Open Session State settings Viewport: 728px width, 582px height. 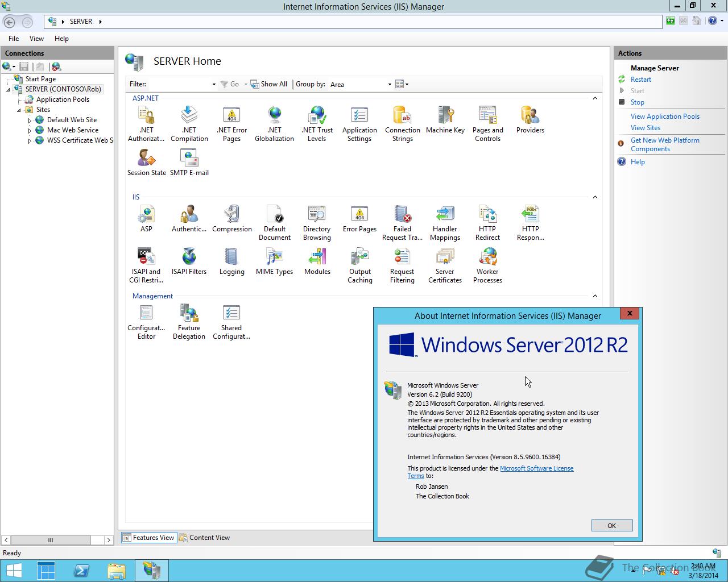pos(146,163)
